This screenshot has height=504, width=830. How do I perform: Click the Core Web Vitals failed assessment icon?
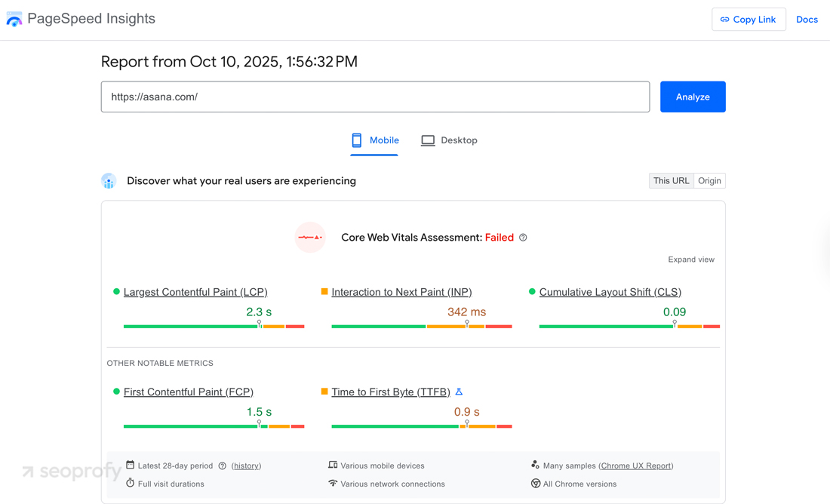click(x=310, y=237)
